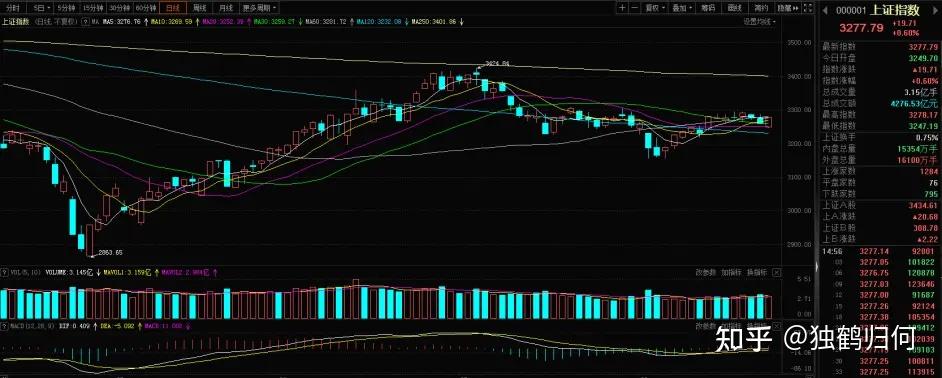
Task: Click 改参数 in the MACD panel
Action: point(705,326)
